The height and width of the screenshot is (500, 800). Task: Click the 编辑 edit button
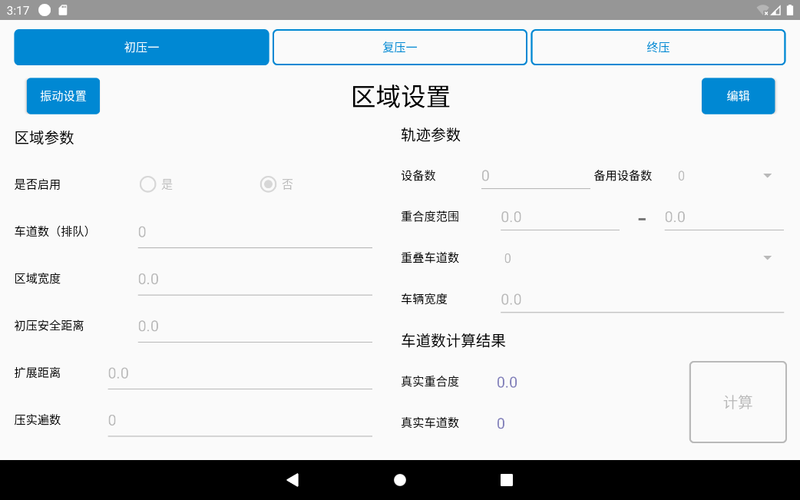click(738, 96)
